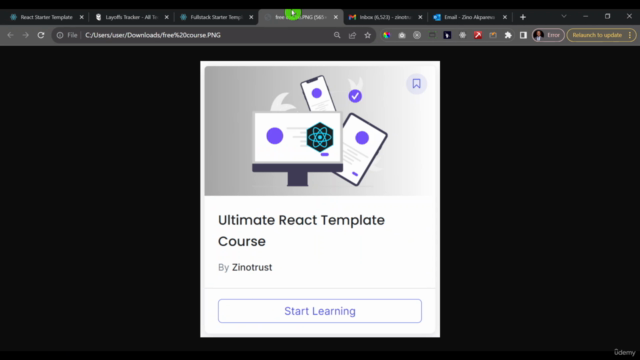640x360 pixels.
Task: Click the purple checkmark badge
Action: (x=355, y=96)
